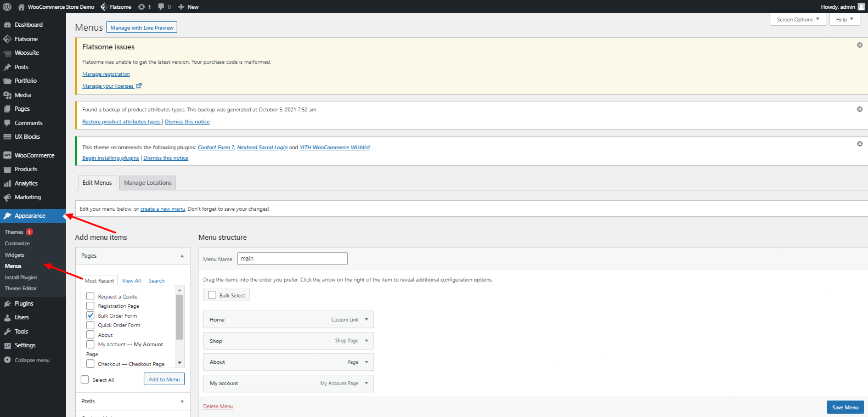This screenshot has height=417, width=868.
Task: Click the Menu Name input field
Action: click(x=292, y=258)
